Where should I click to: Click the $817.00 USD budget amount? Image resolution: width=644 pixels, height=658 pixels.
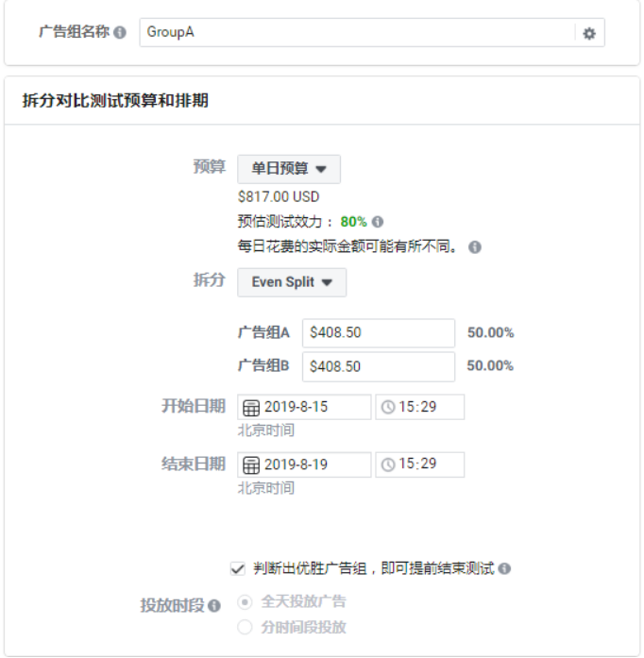click(x=279, y=196)
